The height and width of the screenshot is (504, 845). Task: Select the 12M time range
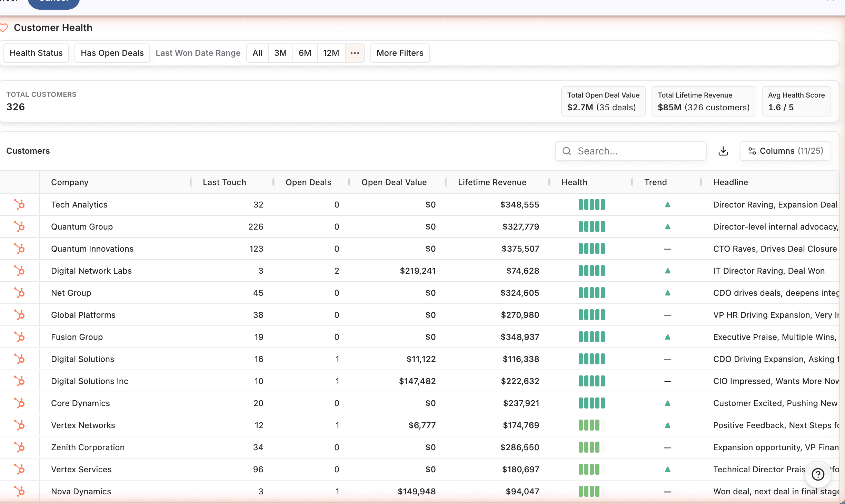click(331, 53)
